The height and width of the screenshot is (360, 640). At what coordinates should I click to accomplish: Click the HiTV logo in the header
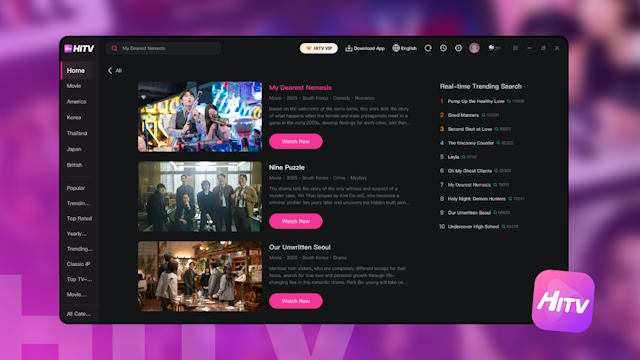79,49
